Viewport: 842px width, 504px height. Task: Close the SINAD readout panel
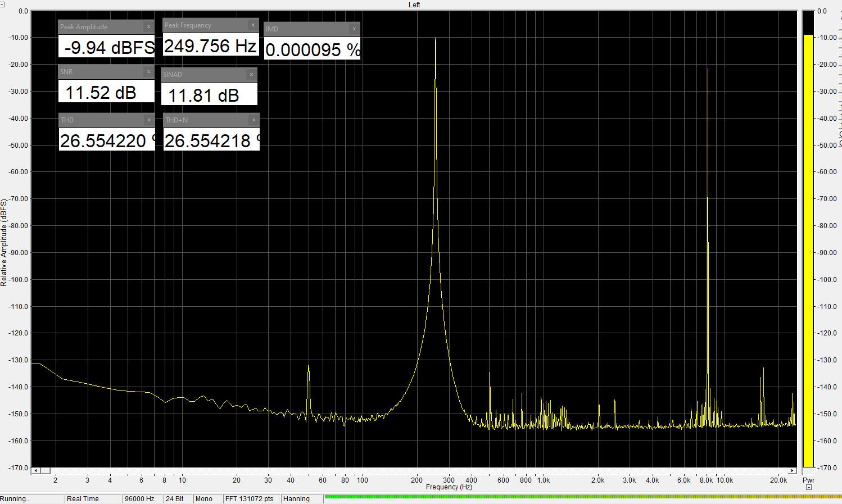(x=251, y=74)
